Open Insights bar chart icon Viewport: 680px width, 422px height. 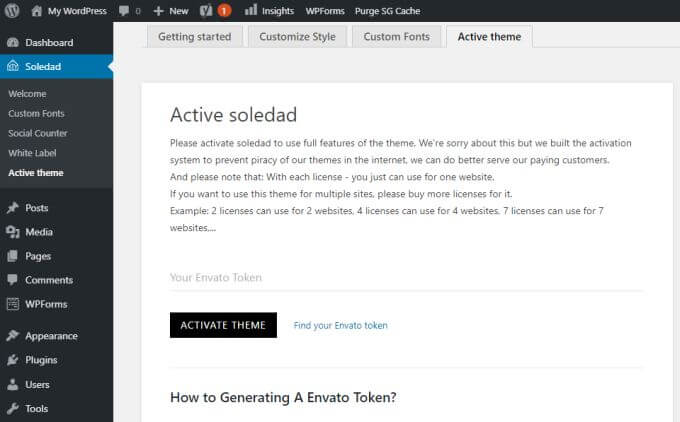coord(250,11)
